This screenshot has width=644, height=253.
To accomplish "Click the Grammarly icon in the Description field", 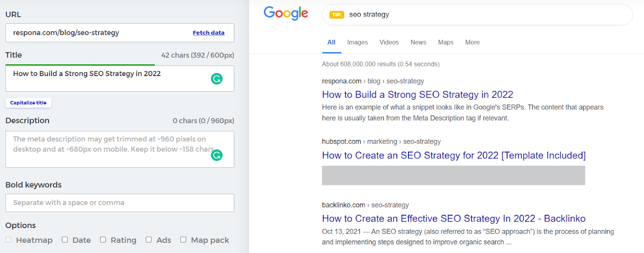I will pos(217,155).
